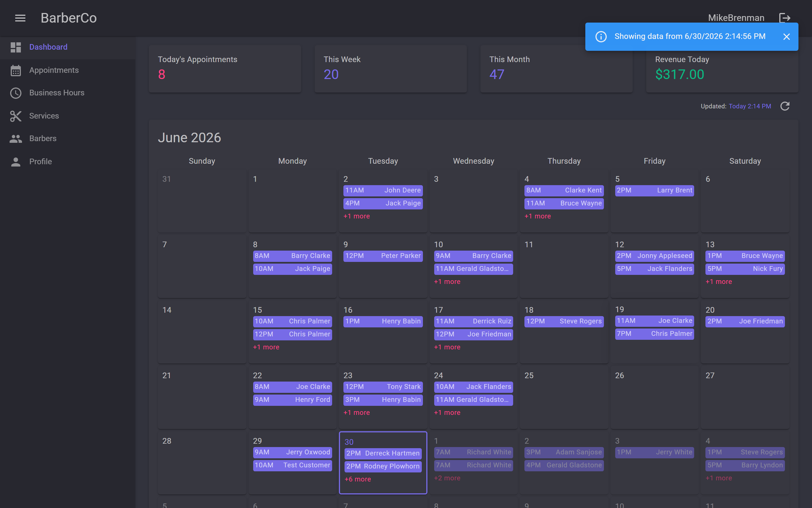The width and height of the screenshot is (812, 508).
Task: Open 3PM Adam Sanjose appointment
Action: point(564,453)
